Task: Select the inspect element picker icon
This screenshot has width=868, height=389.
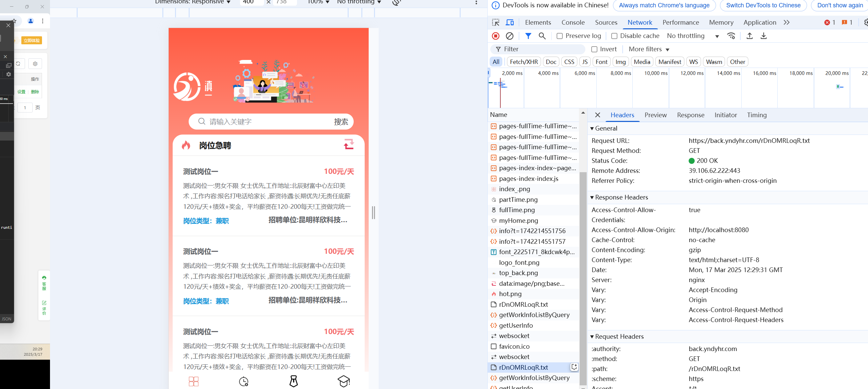Action: click(496, 23)
